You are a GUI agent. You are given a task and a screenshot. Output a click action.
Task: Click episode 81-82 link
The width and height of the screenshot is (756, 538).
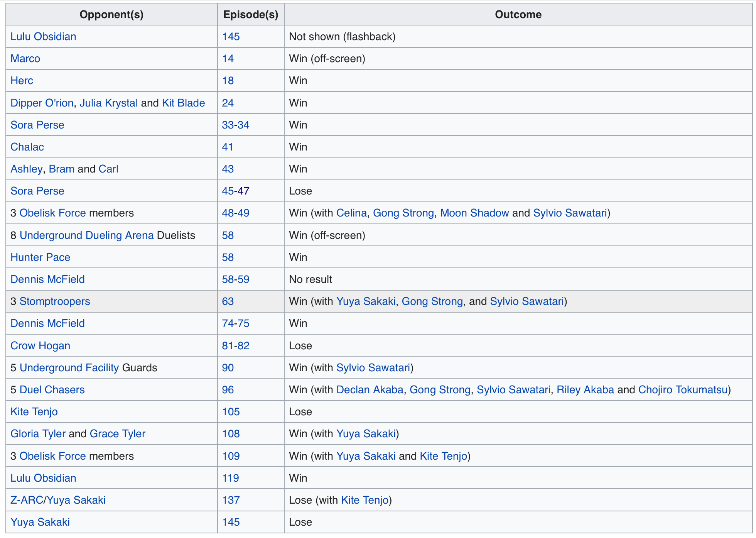pyautogui.click(x=236, y=346)
